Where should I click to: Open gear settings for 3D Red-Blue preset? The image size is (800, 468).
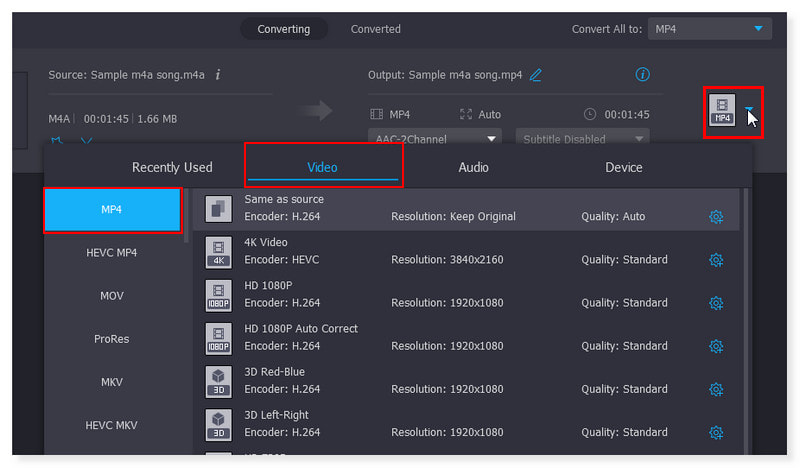coord(716,389)
